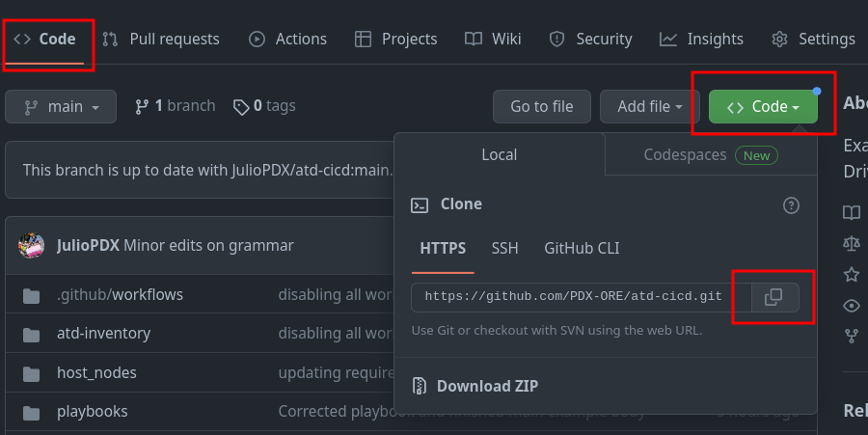
Task: Open the .github/workflows folder
Action: (x=121, y=295)
